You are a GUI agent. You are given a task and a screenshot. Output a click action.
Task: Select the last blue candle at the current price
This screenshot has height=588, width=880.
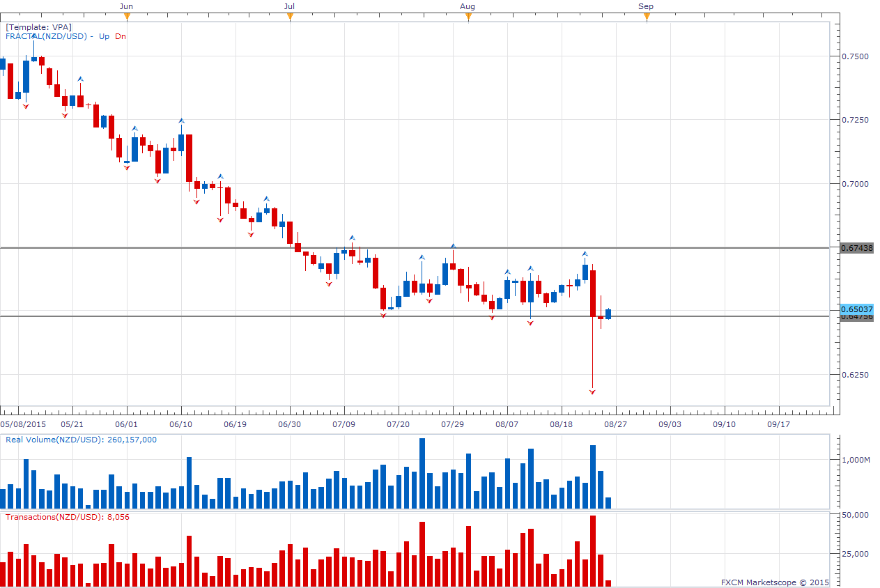click(x=608, y=314)
